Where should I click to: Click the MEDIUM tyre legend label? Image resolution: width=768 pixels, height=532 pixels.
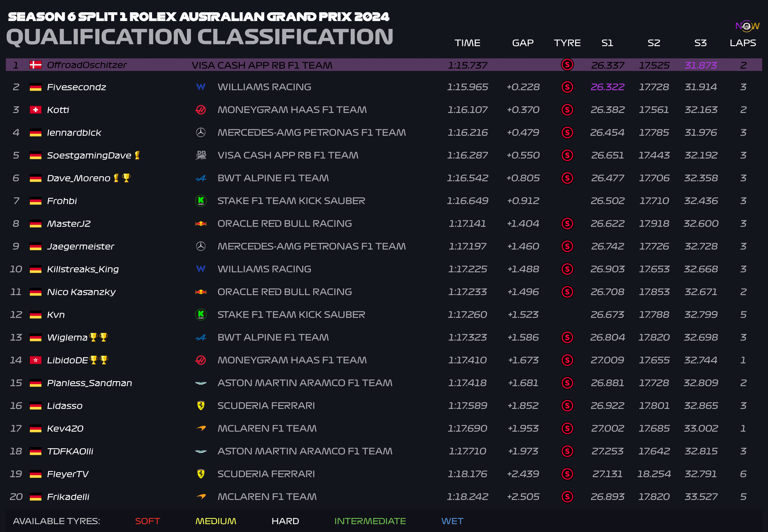point(216,521)
